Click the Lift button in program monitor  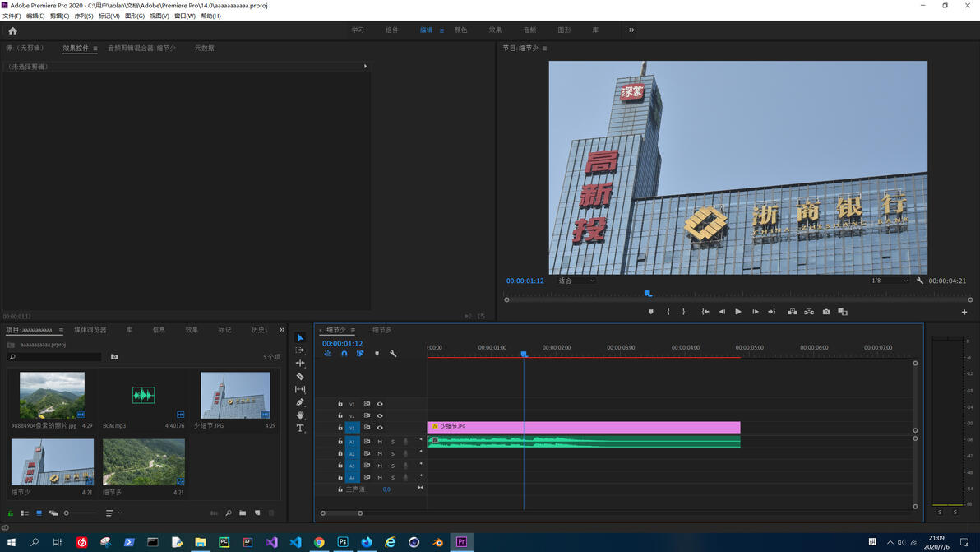[x=793, y=311]
